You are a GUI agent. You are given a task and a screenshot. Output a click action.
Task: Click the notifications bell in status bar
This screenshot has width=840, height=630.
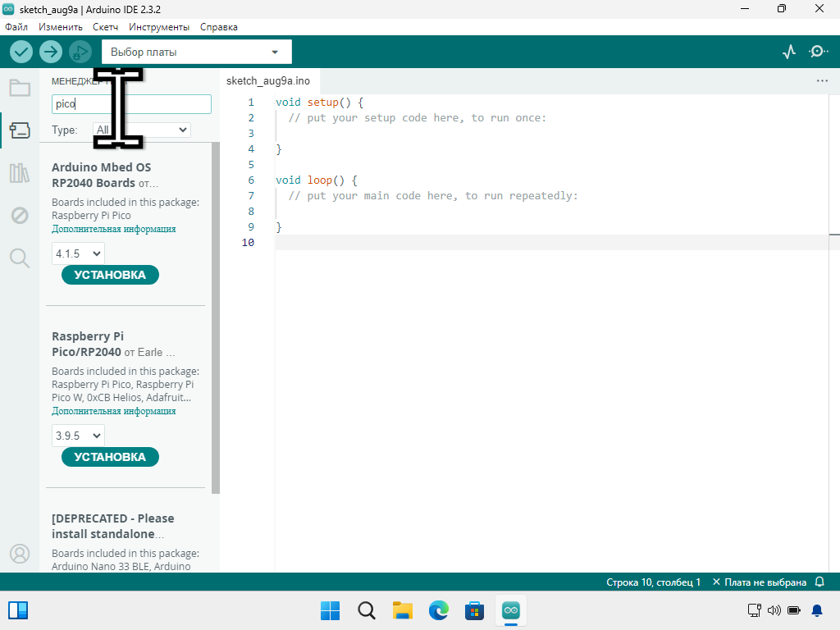pos(819,582)
